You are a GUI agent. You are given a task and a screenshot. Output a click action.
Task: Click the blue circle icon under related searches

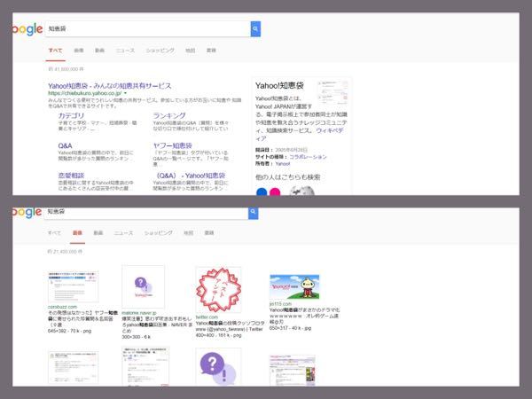(262, 190)
